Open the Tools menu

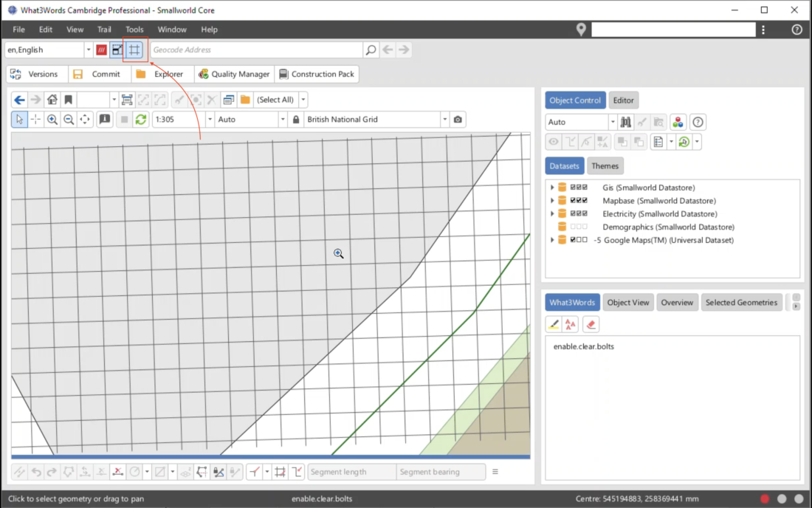tap(134, 30)
